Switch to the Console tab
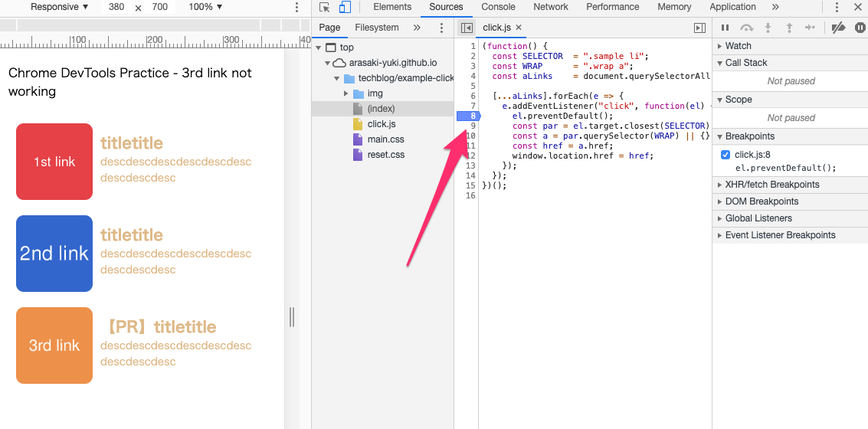Screen dimensions: 868x429 498,7
